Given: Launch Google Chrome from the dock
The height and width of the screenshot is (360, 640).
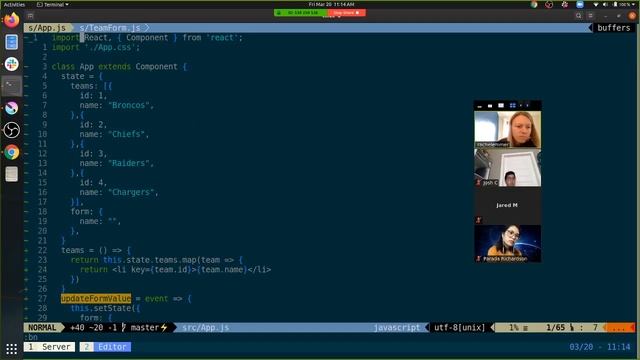Looking at the screenshot, I should pyautogui.click(x=11, y=152).
